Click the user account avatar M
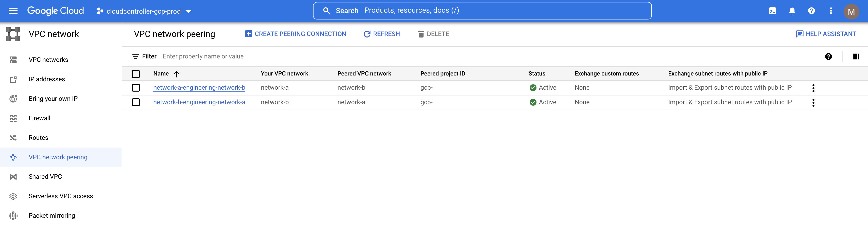Viewport: 868px width, 226px height. click(x=851, y=11)
